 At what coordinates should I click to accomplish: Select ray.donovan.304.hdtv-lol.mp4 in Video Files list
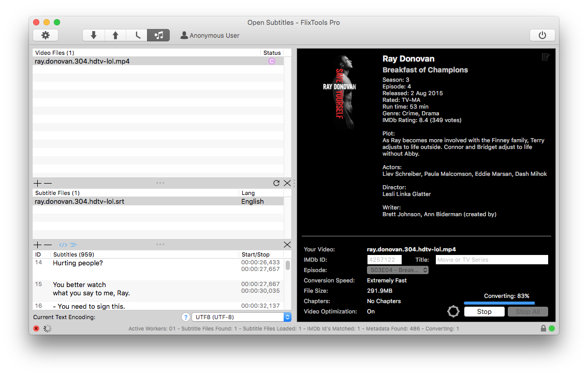tap(158, 61)
